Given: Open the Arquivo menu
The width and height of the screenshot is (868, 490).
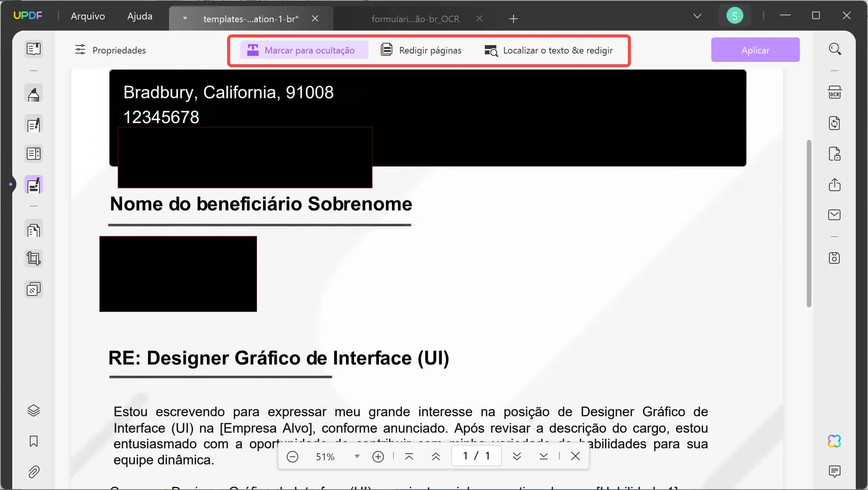Looking at the screenshot, I should point(88,16).
